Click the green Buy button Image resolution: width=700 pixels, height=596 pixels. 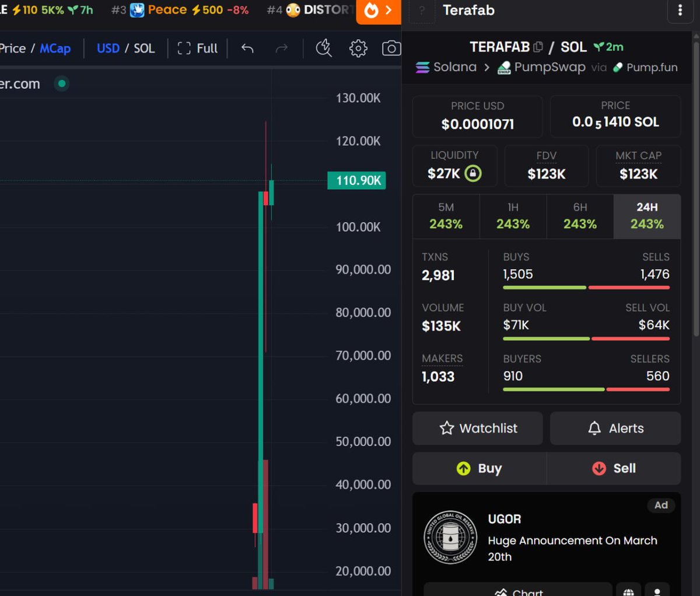pyautogui.click(x=479, y=469)
